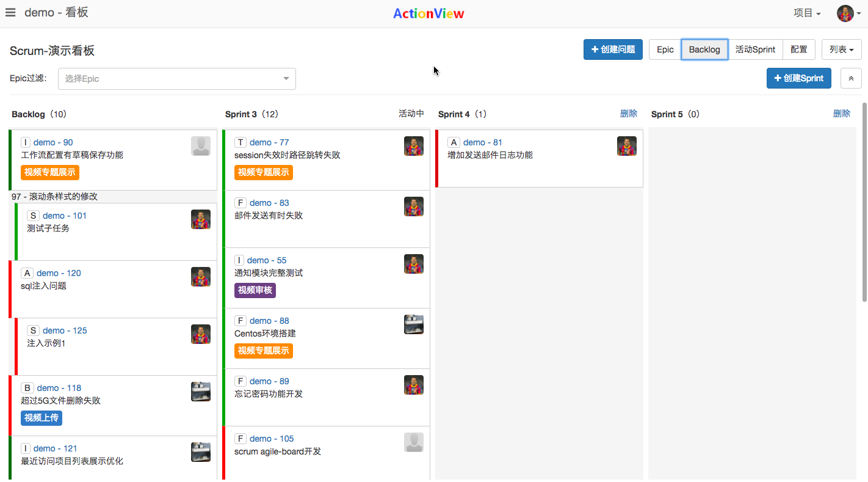Open issue link demo - 118

pyautogui.click(x=59, y=388)
